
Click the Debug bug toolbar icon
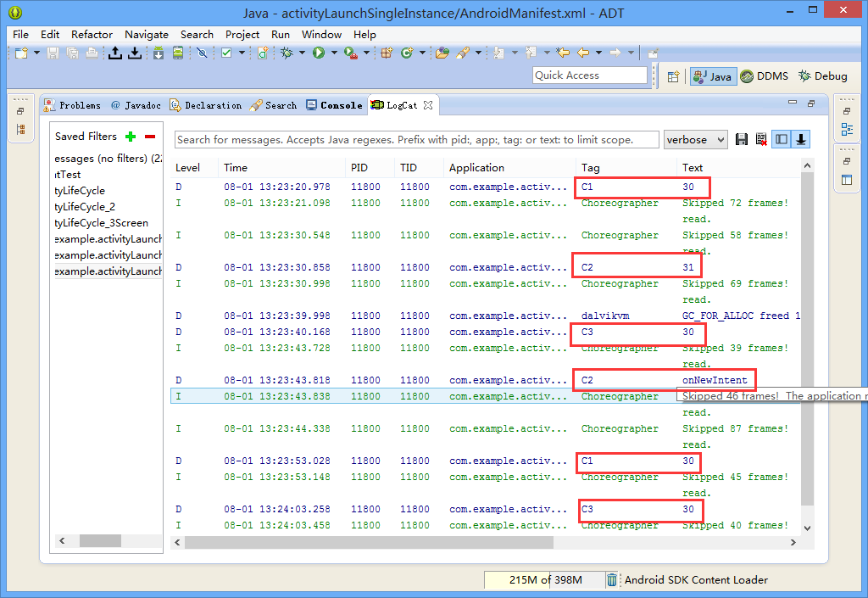click(287, 53)
